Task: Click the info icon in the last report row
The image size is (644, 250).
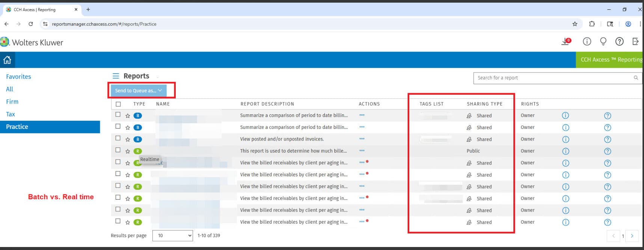Action: (x=566, y=222)
